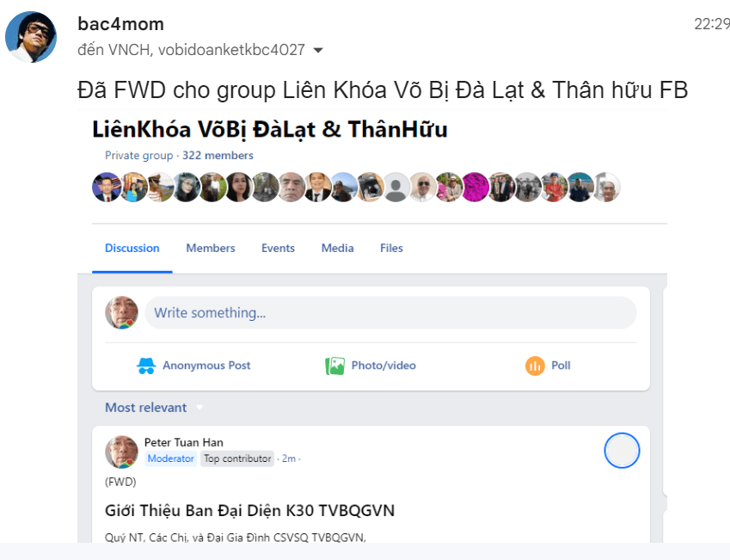The width and height of the screenshot is (730, 560).
Task: Click the bac4mom sender avatar
Action: point(31,37)
